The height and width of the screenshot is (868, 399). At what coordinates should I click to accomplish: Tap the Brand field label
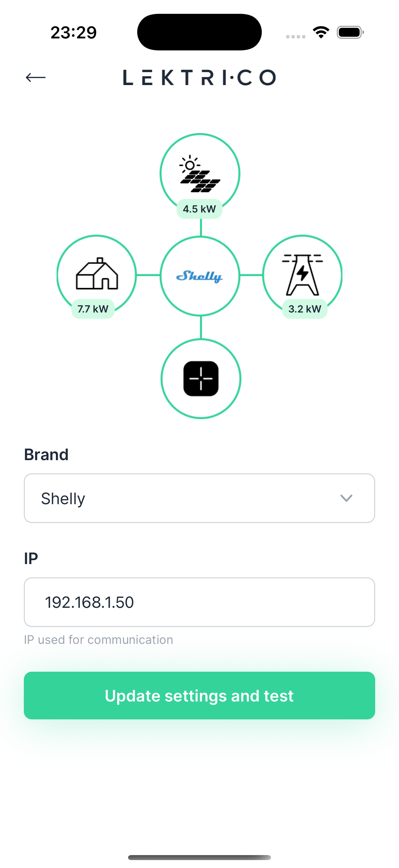(x=46, y=455)
